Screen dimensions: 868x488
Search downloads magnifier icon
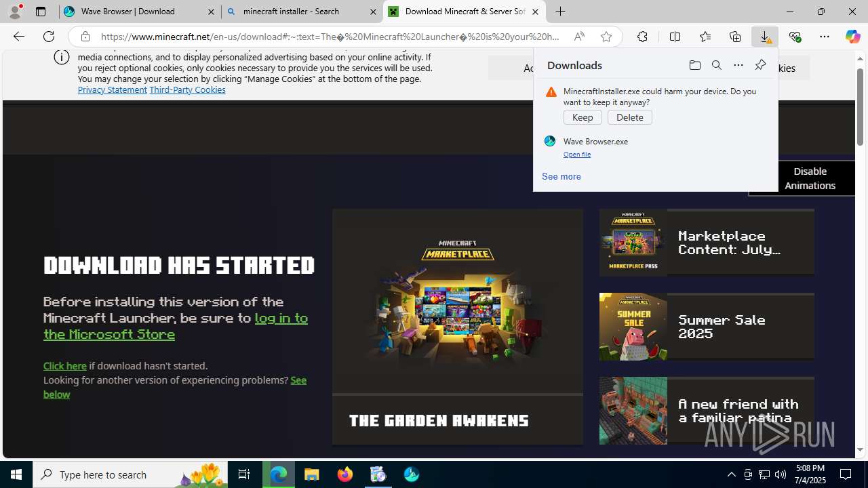(x=716, y=65)
